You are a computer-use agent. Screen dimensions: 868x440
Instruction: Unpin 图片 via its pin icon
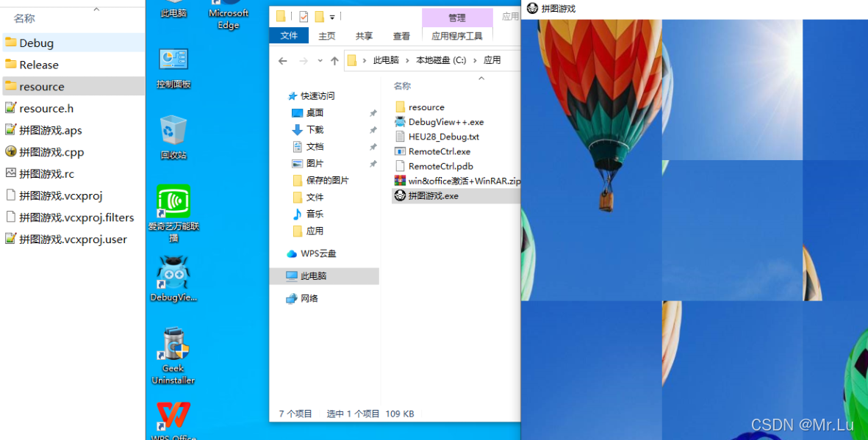(373, 164)
